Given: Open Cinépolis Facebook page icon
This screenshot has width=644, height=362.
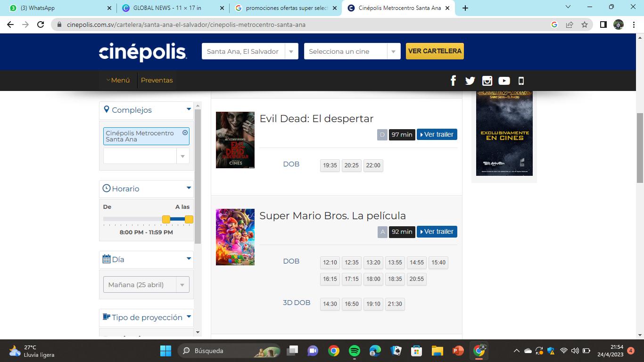Looking at the screenshot, I should pyautogui.click(x=453, y=81).
